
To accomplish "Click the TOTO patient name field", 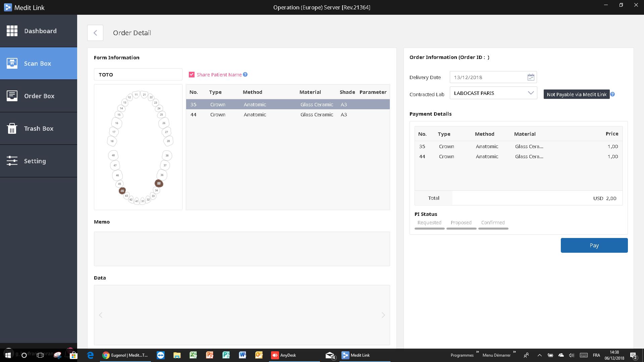I will tap(138, 74).
